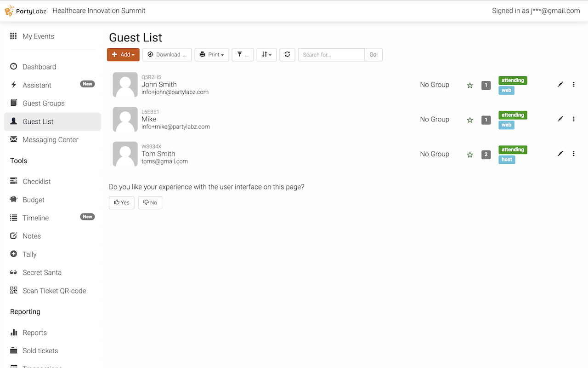Open more options for John Smith
Viewport: 588px width, 368px height.
pyautogui.click(x=573, y=84)
